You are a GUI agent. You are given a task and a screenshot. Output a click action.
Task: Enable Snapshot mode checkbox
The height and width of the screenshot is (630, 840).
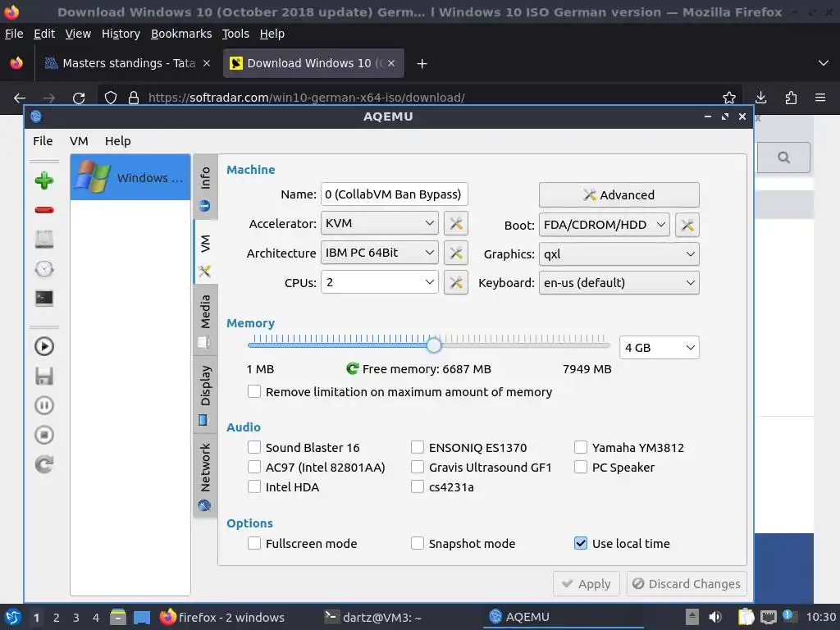point(418,543)
